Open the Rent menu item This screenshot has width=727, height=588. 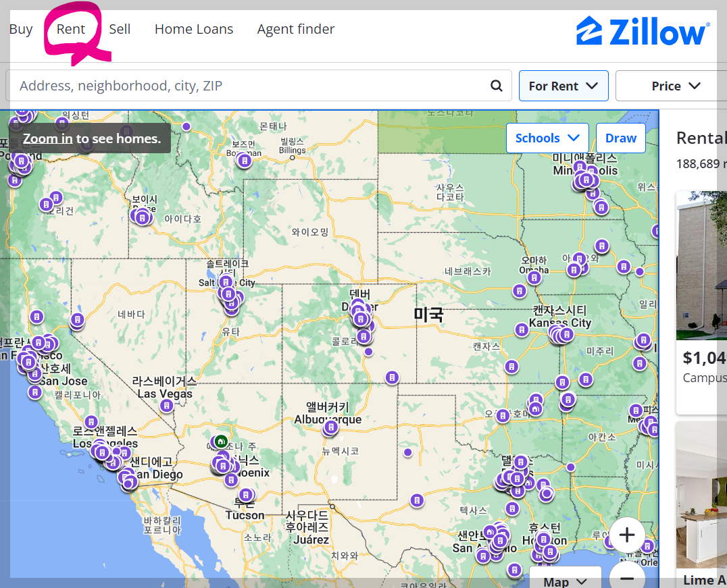point(71,29)
